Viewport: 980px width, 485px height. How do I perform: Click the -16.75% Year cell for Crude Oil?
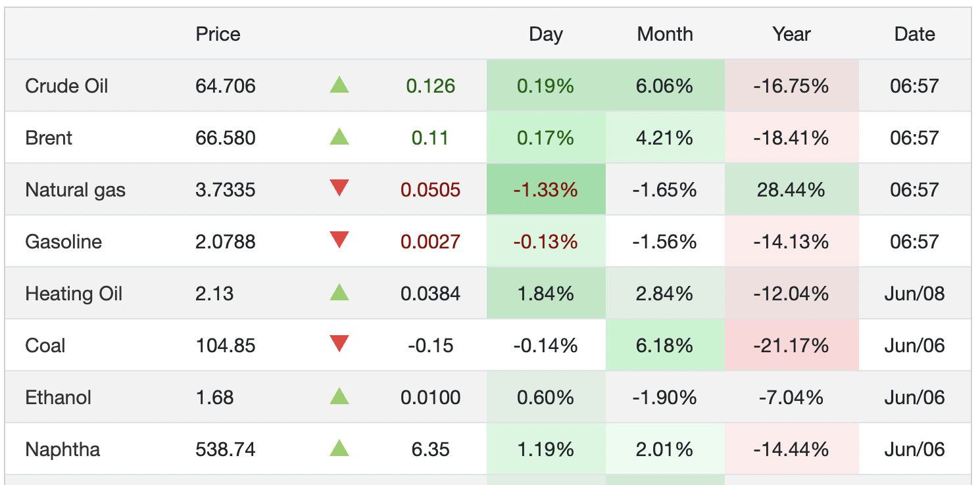click(x=791, y=86)
